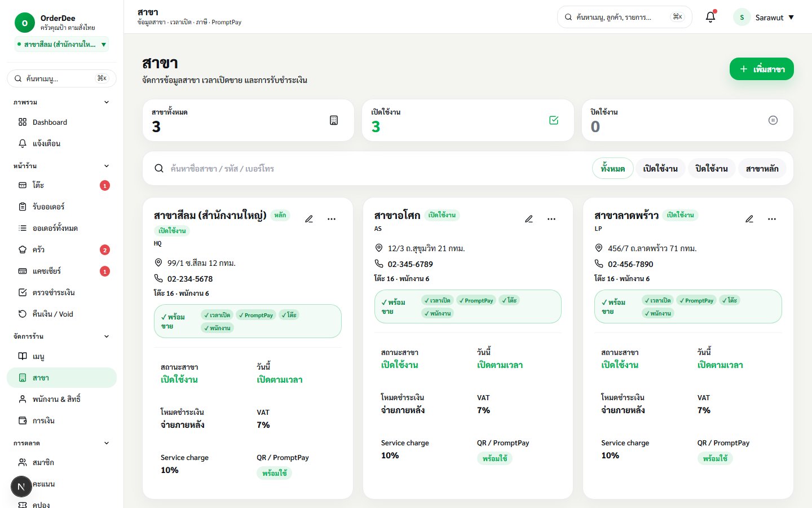Open การเงิน page

[61, 421]
